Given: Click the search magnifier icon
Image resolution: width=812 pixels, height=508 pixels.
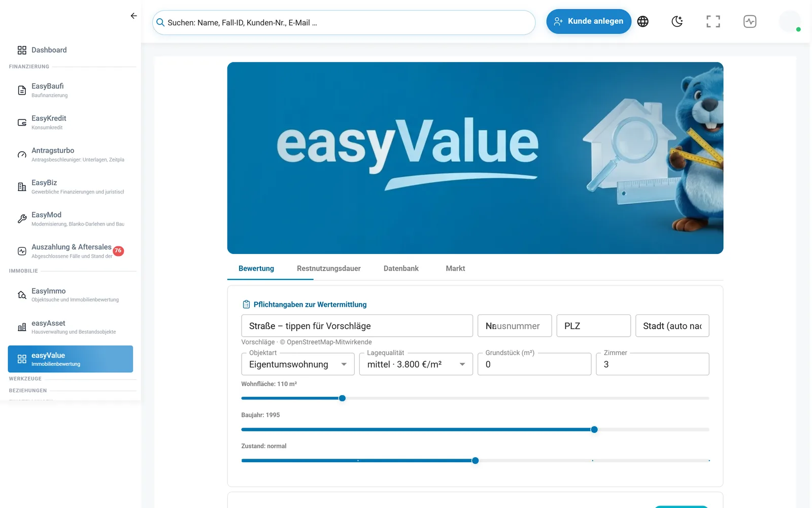Looking at the screenshot, I should pos(160,22).
